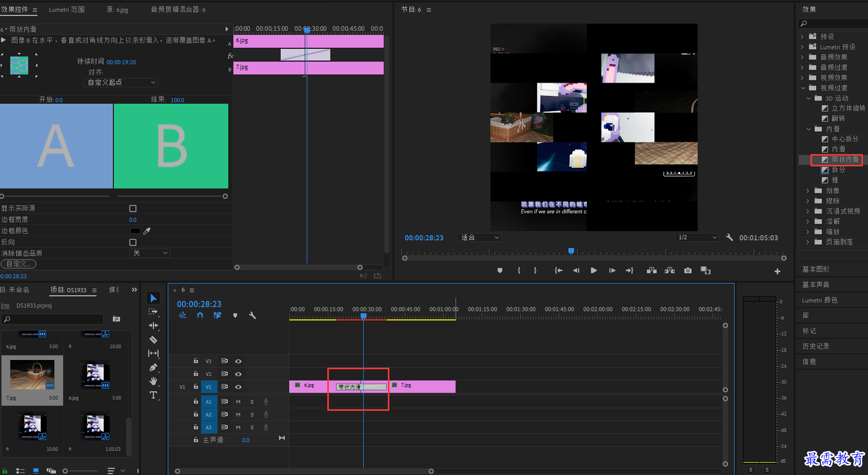Select the Razor tool

(x=153, y=339)
